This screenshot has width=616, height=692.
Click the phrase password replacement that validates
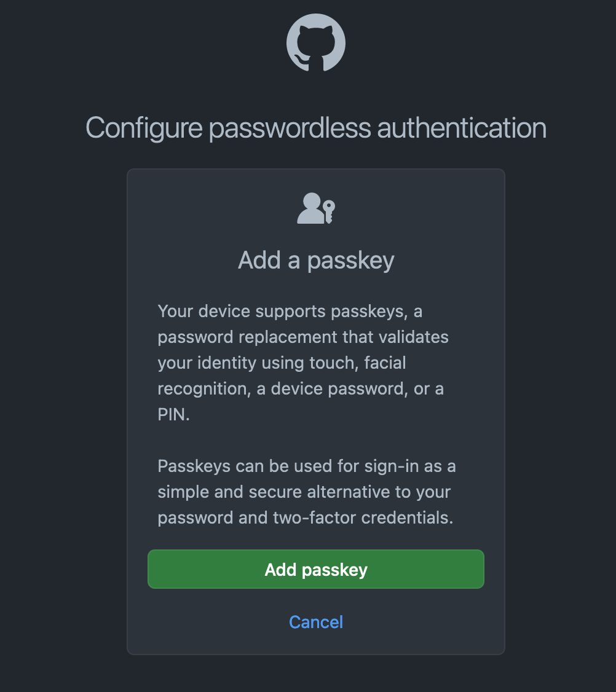pyautogui.click(x=303, y=337)
